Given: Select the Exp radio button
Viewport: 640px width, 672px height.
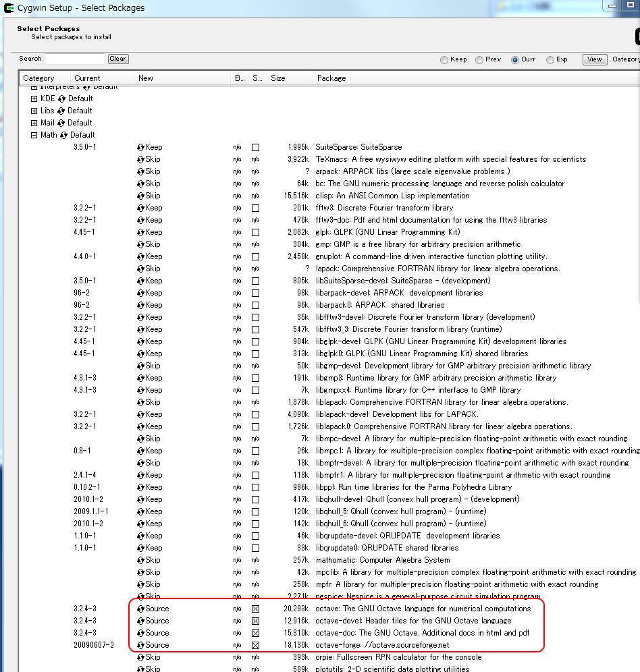Looking at the screenshot, I should [x=550, y=60].
